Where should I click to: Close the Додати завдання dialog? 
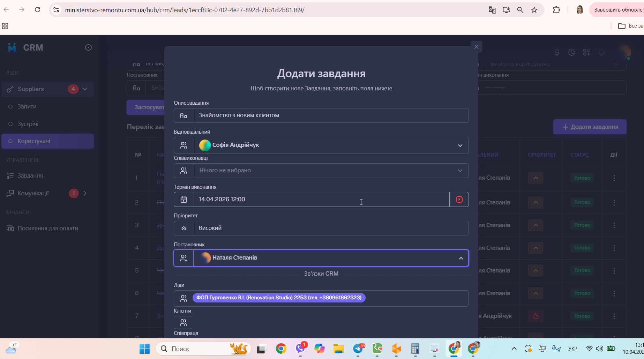pos(476,47)
